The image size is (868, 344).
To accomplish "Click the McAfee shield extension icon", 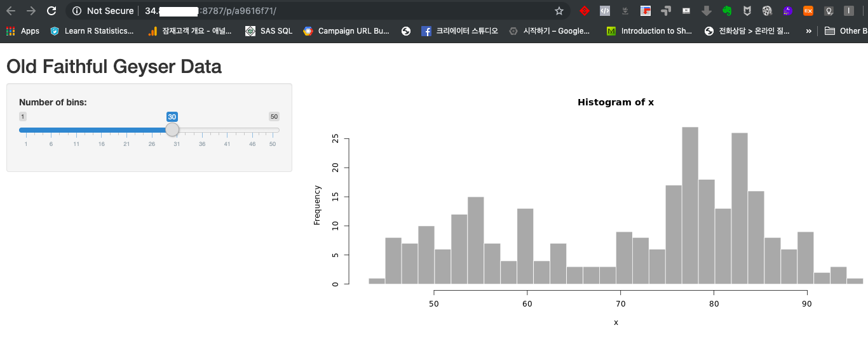I will [x=748, y=11].
